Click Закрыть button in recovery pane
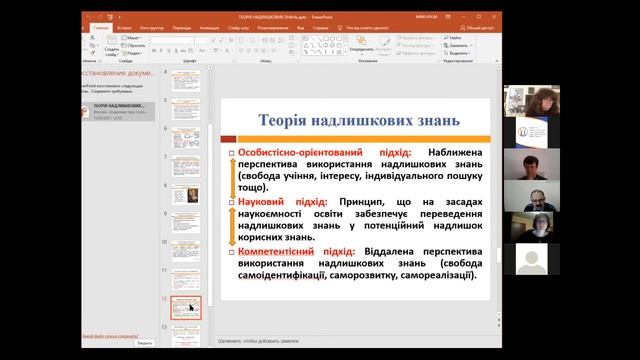Image resolution: width=640 pixels, height=360 pixels. click(144, 343)
